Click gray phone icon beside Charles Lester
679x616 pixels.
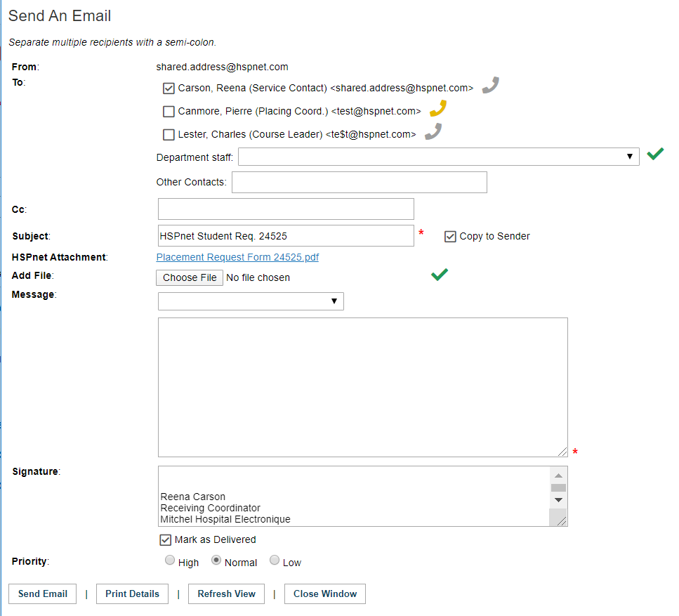[433, 131]
